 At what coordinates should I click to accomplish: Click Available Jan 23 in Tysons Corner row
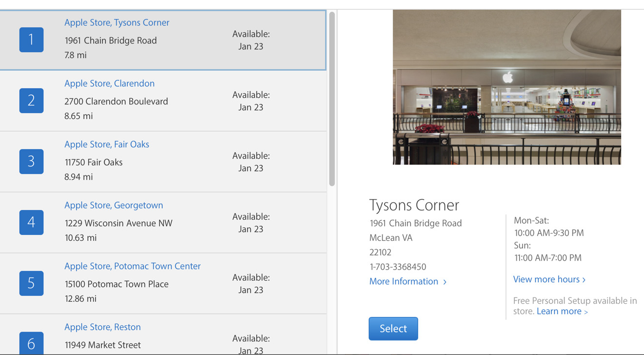click(x=251, y=40)
